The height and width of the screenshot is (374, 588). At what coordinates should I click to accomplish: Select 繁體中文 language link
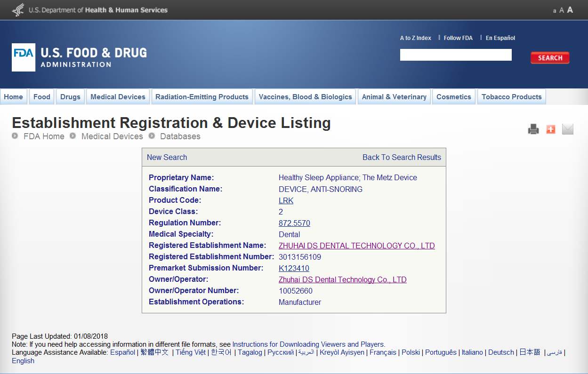tap(154, 352)
